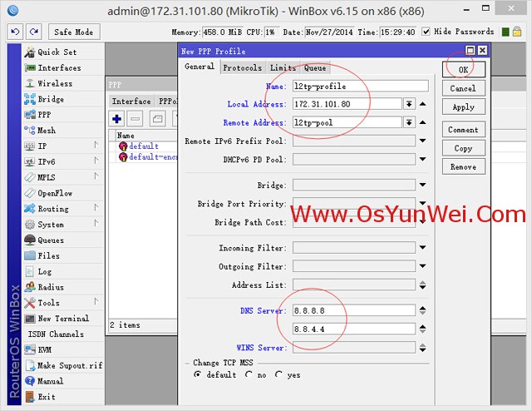Click the remove minus button in PPP window

(135, 119)
